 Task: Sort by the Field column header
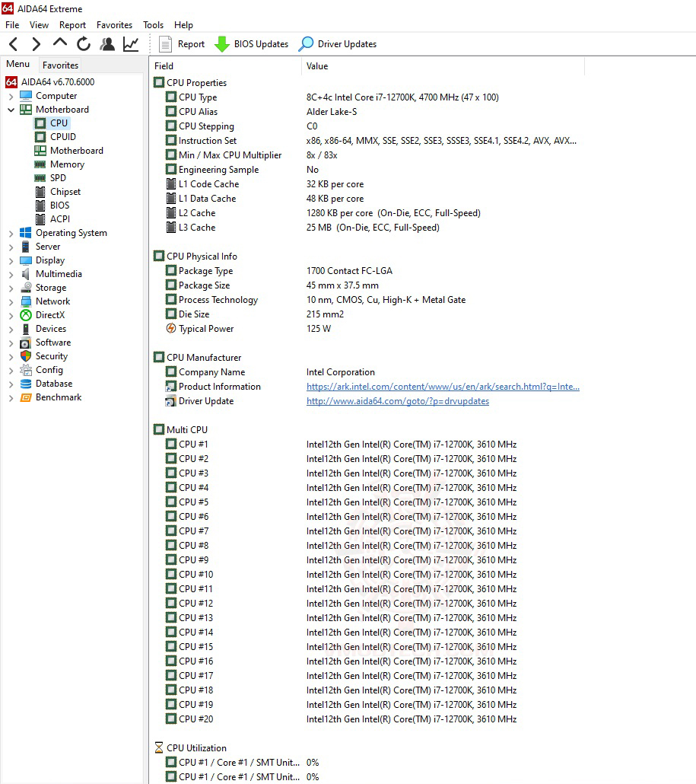coord(226,66)
